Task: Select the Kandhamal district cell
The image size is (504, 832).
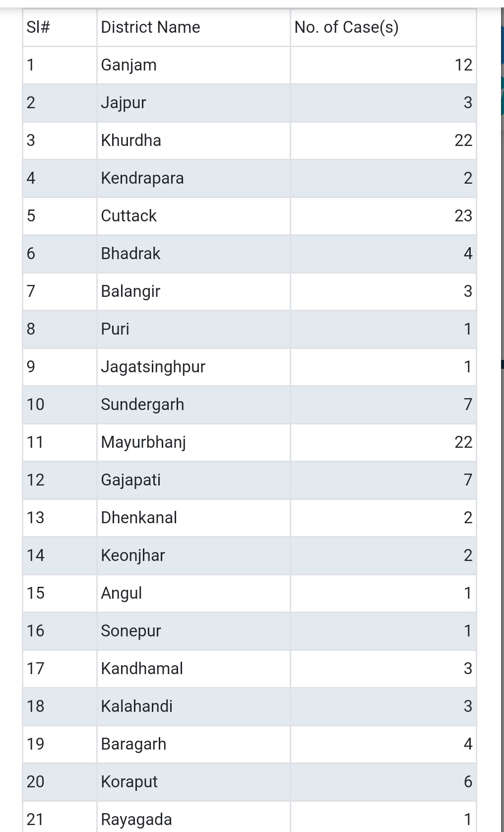Action: (x=142, y=669)
